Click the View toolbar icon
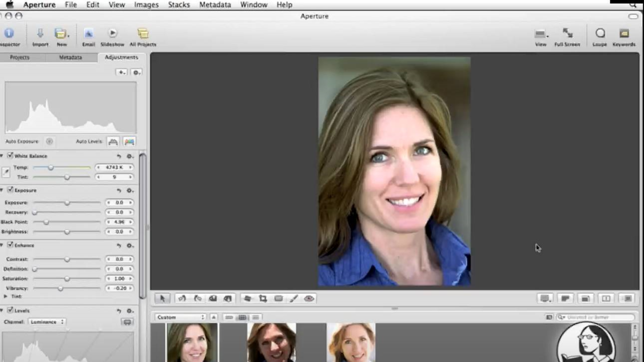Screen dimensions: 644x362 tap(541, 34)
